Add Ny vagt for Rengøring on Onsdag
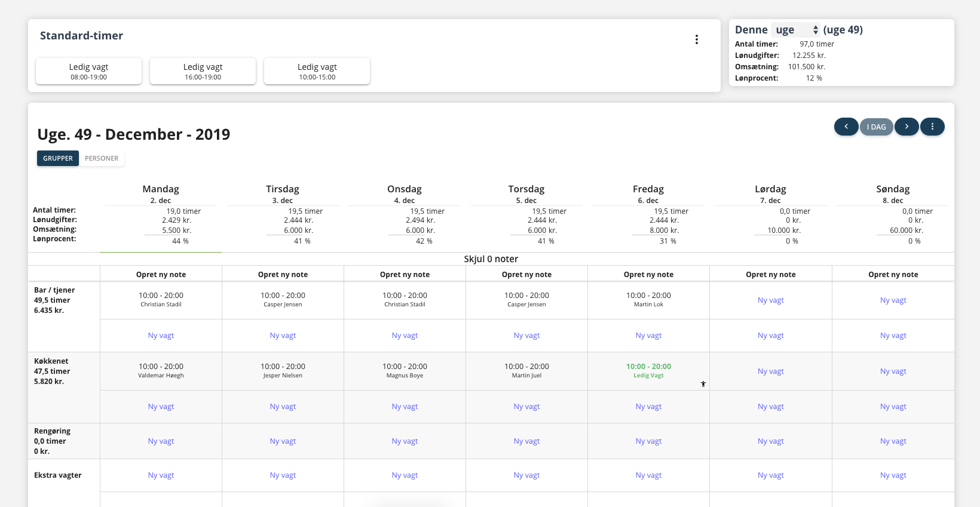 click(x=405, y=441)
